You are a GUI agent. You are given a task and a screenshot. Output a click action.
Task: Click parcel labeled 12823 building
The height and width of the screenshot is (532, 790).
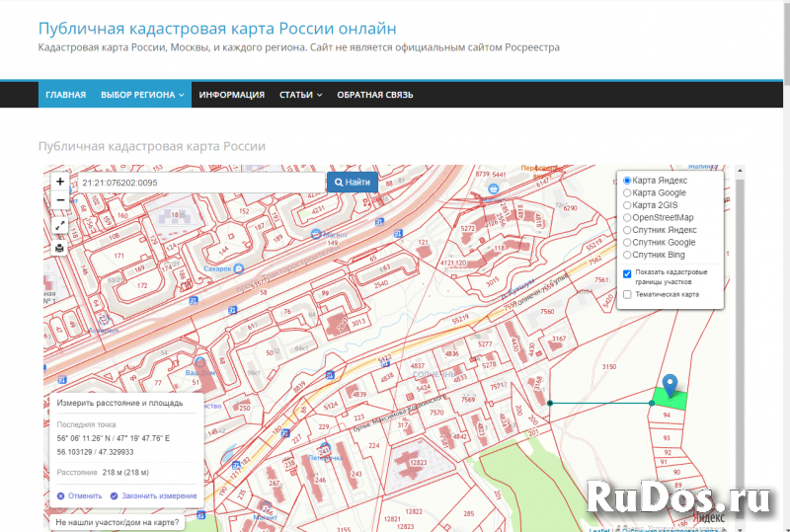[x=418, y=463]
